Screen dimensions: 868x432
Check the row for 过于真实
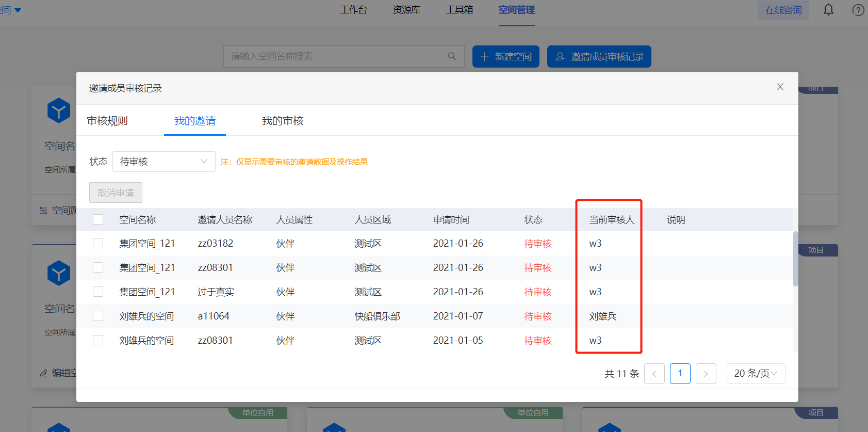[x=98, y=292]
